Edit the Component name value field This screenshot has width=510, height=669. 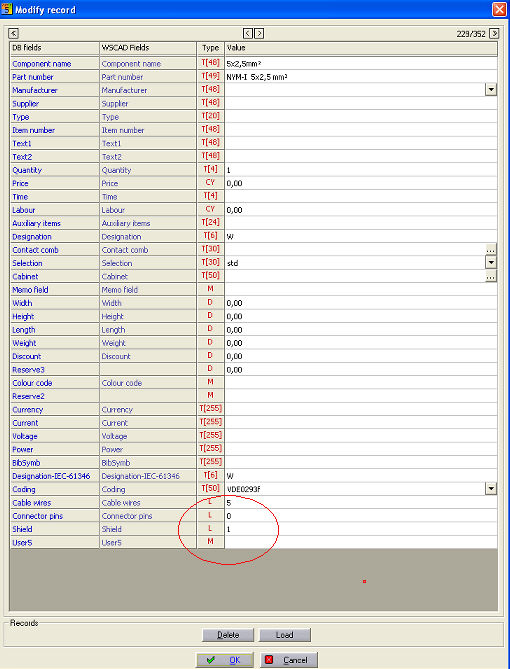(361, 64)
